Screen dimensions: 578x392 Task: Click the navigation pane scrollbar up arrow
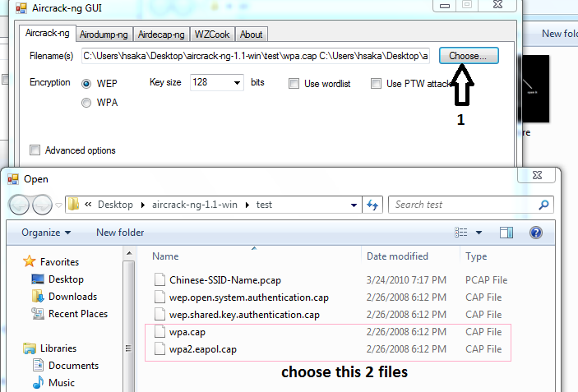(128, 253)
